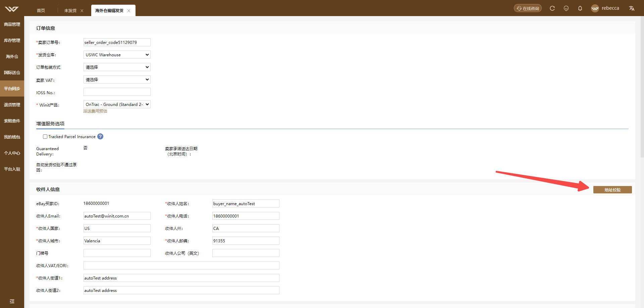Click the 增值服务选项 section heading
The image size is (644, 308).
50,124
